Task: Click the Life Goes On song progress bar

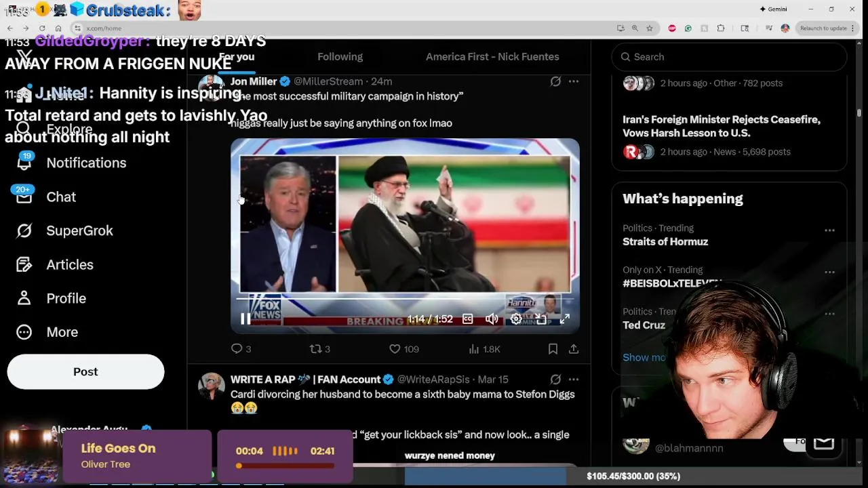Action: coord(285,466)
